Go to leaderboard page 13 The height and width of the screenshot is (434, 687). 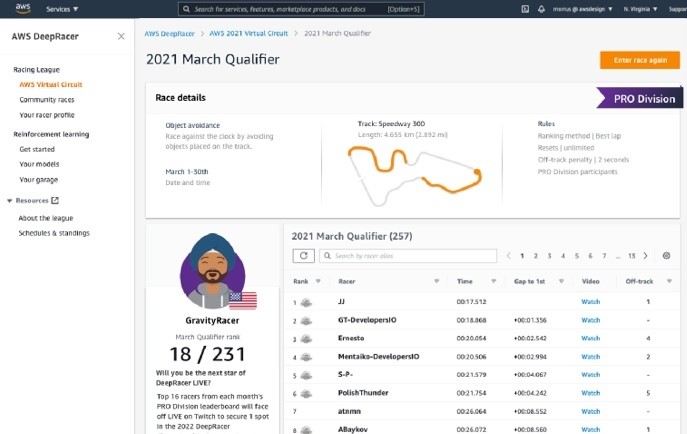(x=631, y=256)
